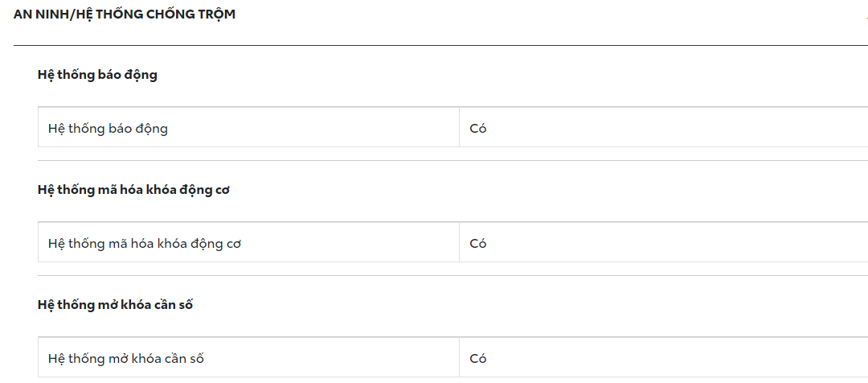Click Hệ thống mở khóa cần số label cell

pyautogui.click(x=126, y=358)
